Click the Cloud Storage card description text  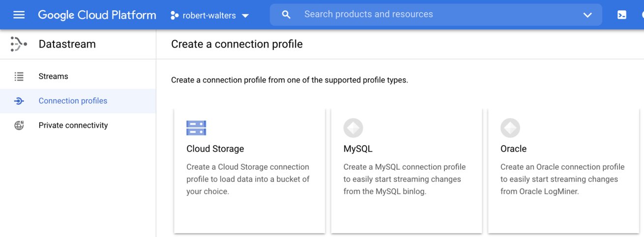(x=248, y=179)
